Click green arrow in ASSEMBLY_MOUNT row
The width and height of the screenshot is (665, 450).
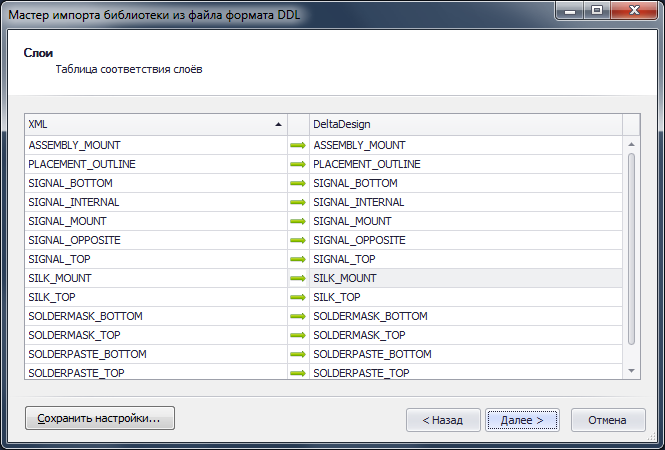(298, 145)
